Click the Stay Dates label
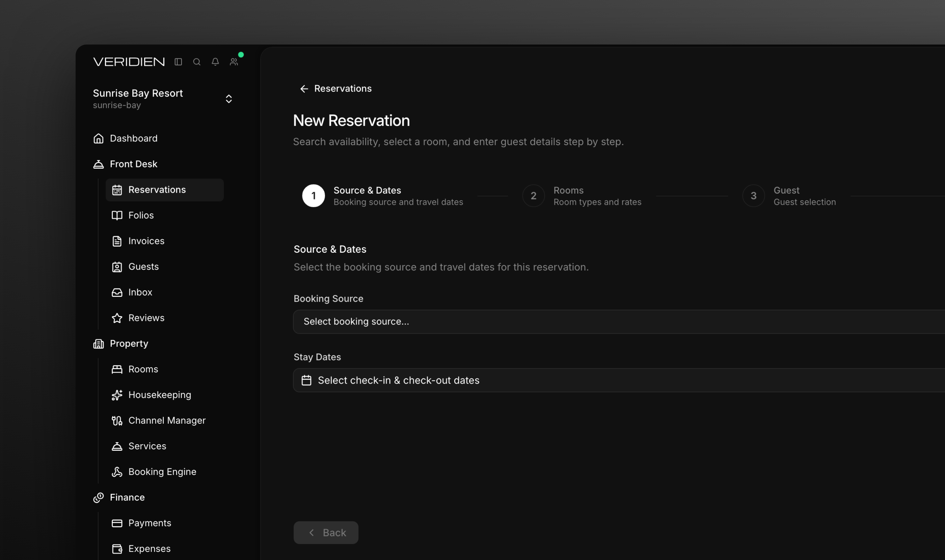This screenshot has height=560, width=945. 317,357
